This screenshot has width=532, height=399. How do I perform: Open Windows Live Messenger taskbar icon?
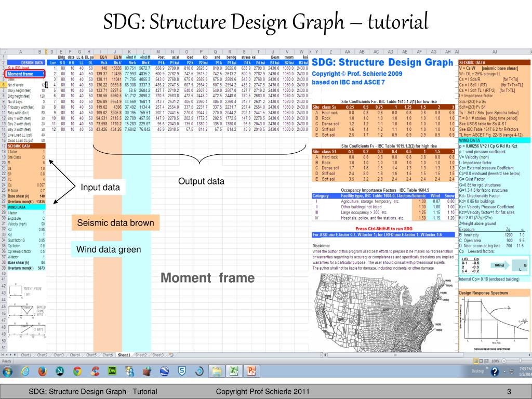coord(129,371)
